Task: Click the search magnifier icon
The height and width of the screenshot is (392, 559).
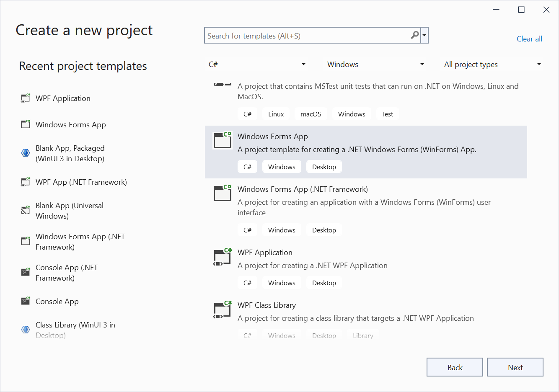Action: 414,35
